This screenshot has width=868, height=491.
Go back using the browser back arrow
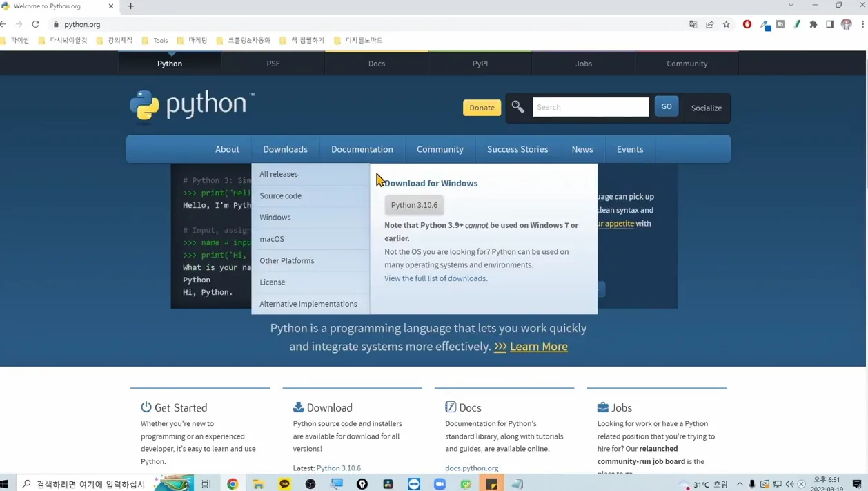click(x=3, y=24)
